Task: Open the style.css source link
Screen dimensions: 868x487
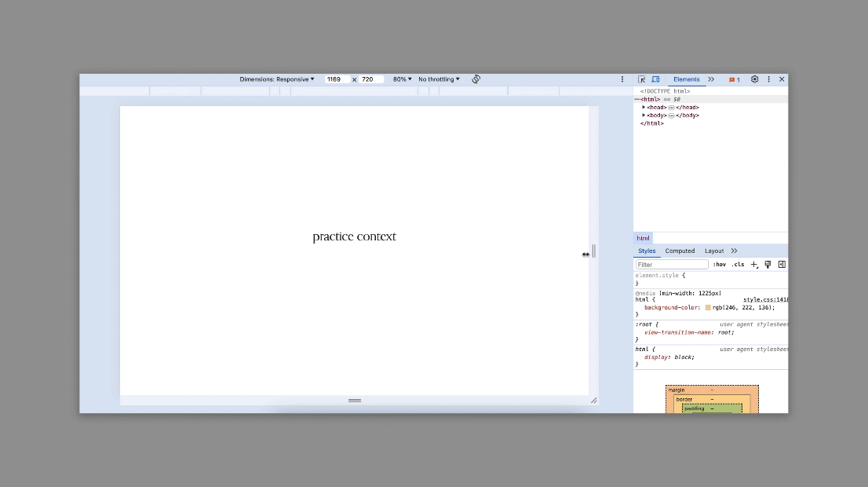Action: (x=765, y=300)
